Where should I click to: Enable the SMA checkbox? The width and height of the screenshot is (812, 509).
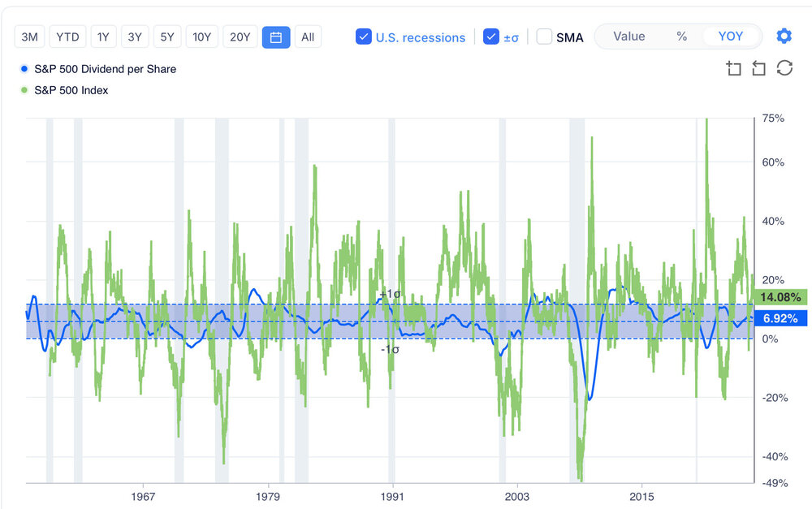544,37
